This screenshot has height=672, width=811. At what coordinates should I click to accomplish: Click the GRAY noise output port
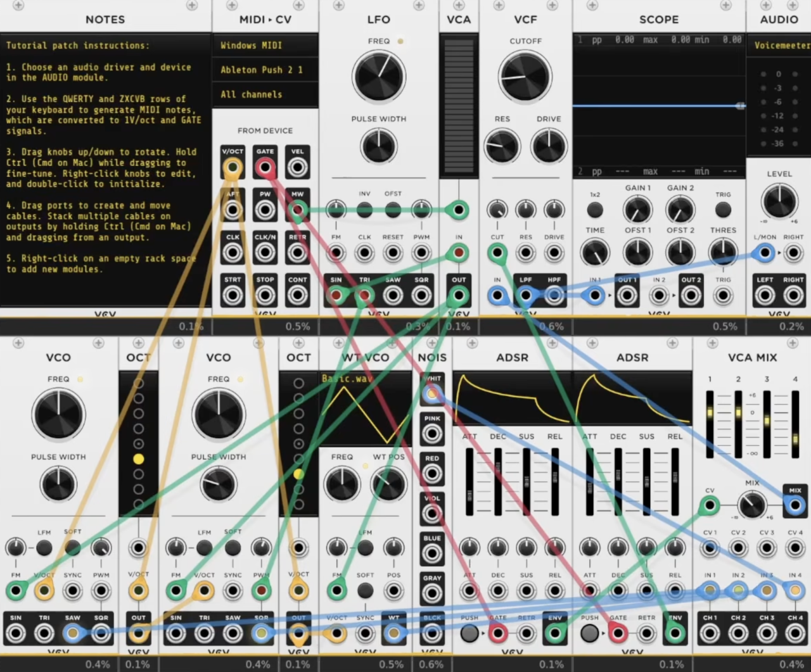pyautogui.click(x=432, y=593)
